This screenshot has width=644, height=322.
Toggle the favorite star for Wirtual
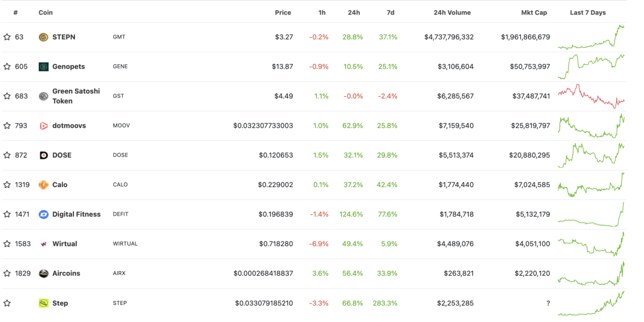[7, 244]
